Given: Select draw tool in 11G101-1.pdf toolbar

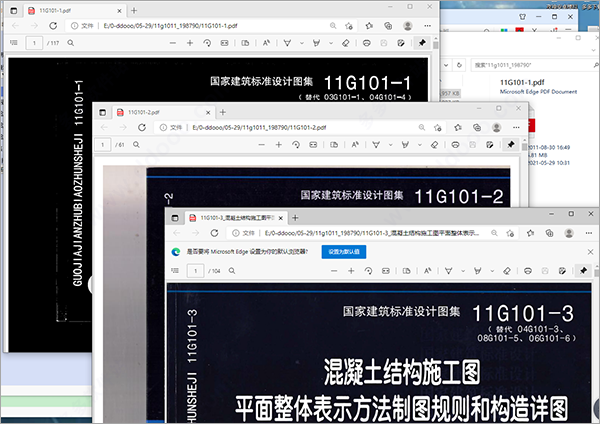Looking at the screenshot, I should pos(287,43).
